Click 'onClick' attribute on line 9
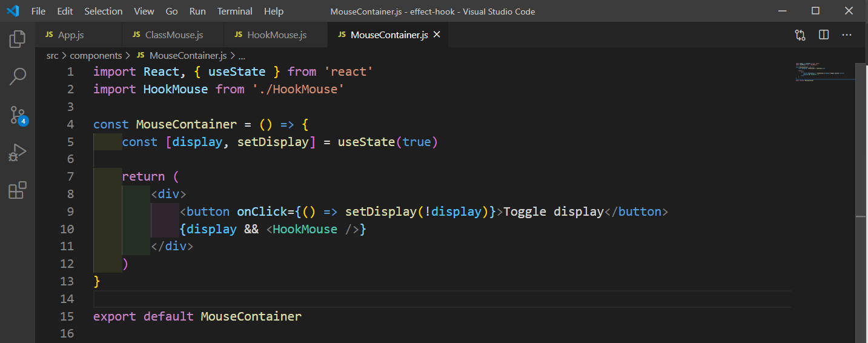Screen dimensions: 868x343 (x=262, y=211)
